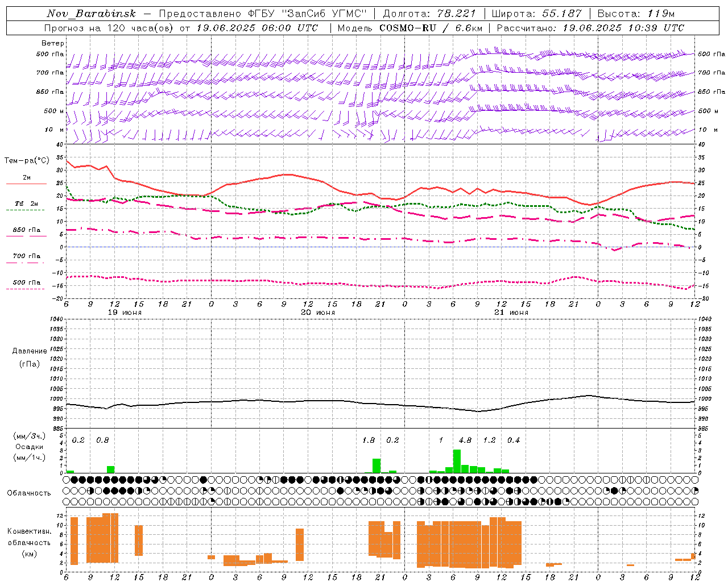Click the 20 июня date label

[x=318, y=313]
